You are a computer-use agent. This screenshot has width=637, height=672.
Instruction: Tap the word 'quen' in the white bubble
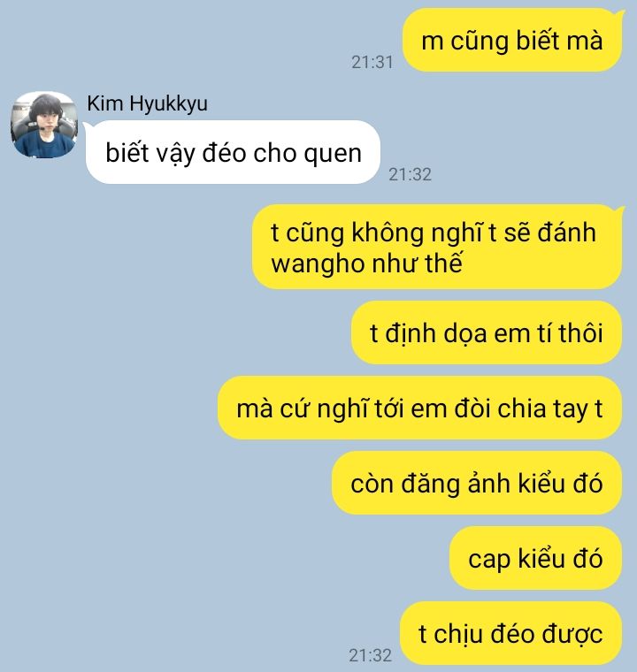[x=333, y=154]
